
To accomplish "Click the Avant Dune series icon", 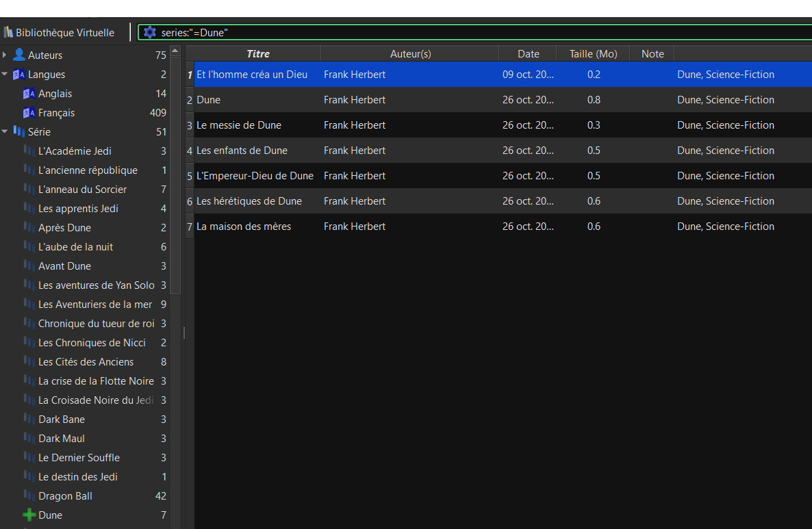I will [x=29, y=266].
